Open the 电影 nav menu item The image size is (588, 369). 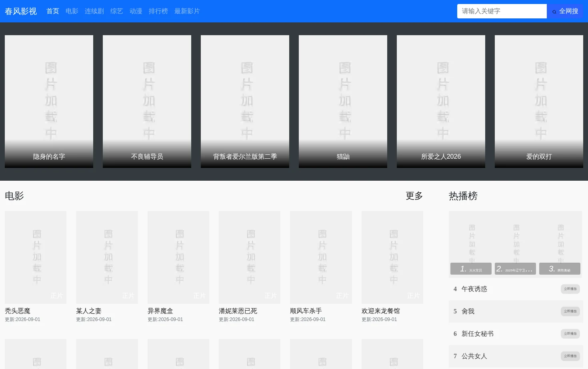click(72, 11)
